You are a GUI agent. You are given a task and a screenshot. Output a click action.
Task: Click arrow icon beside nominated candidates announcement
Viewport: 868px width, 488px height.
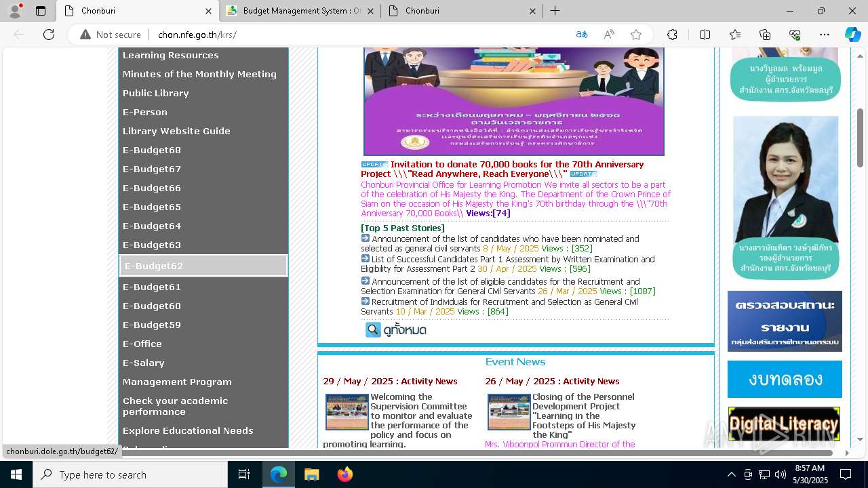click(x=366, y=238)
